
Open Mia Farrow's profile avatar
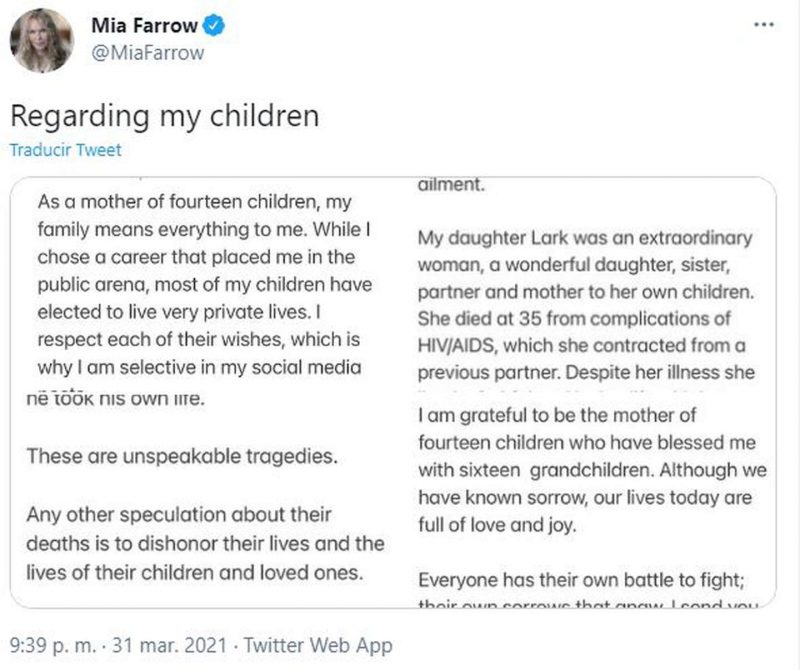(x=41, y=39)
